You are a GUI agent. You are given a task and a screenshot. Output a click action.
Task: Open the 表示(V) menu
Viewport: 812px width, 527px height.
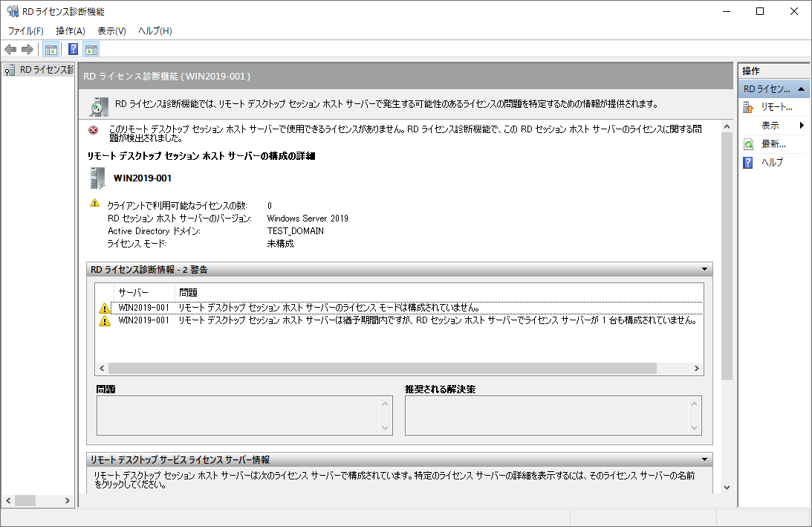(x=111, y=31)
